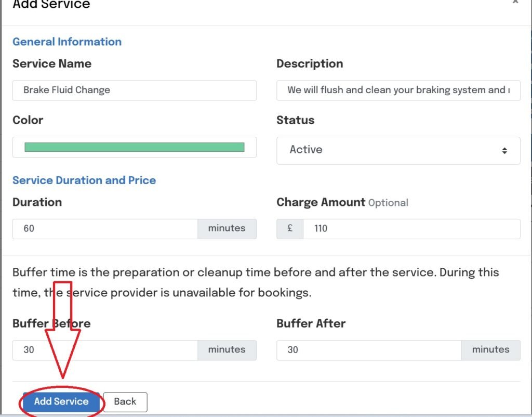Viewport: 532px width, 417px height.
Task: Focus the Buffer Before minutes input
Action: pos(105,350)
